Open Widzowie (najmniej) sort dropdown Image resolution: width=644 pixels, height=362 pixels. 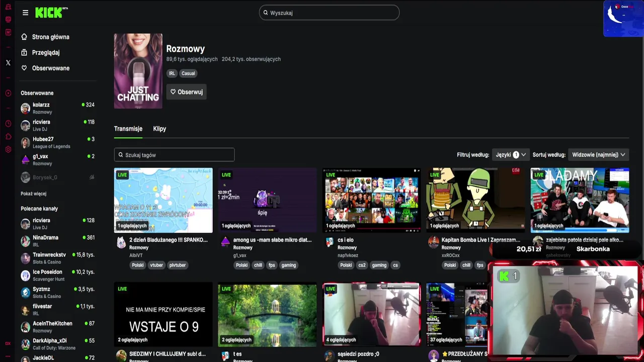[x=598, y=155]
